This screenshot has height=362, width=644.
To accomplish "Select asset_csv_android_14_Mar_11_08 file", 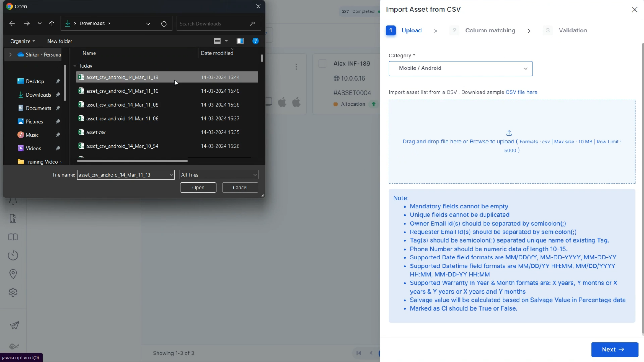I will pyautogui.click(x=122, y=105).
